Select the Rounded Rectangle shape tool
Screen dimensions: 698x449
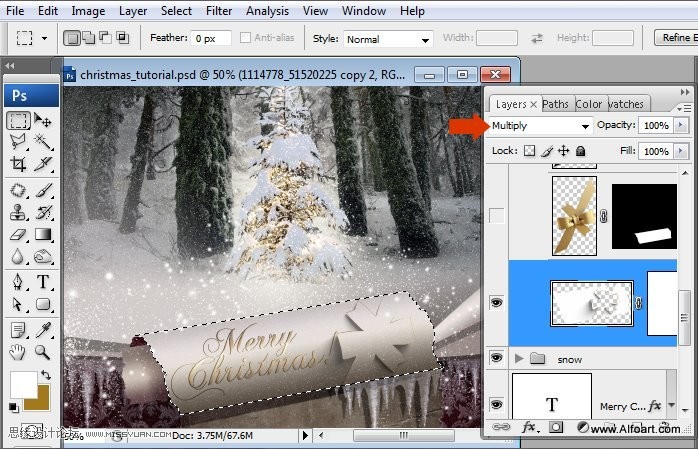pos(43,304)
